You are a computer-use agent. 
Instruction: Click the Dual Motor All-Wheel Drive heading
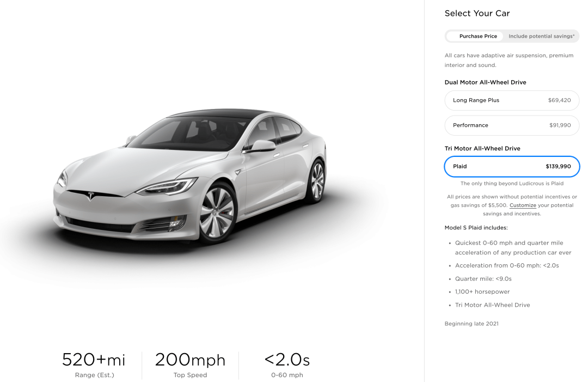point(485,82)
